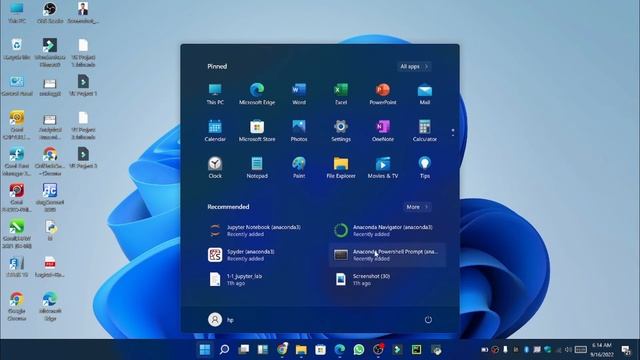
Task: Launch Microsoft Edge from the pinned apps
Action: coord(257,94)
